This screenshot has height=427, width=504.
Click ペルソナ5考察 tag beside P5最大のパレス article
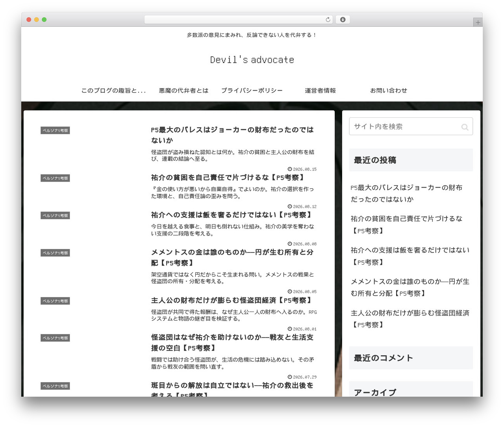pos(55,130)
